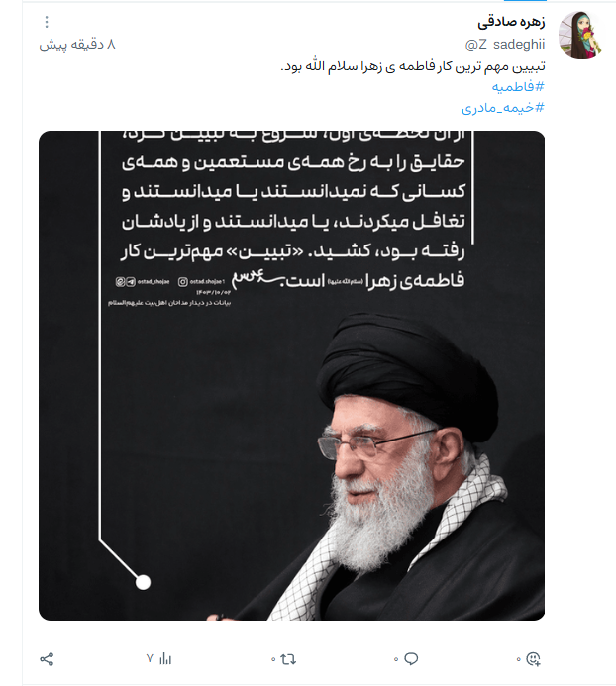
Task: Open the @Z_sadeghii handle link
Action: (505, 45)
